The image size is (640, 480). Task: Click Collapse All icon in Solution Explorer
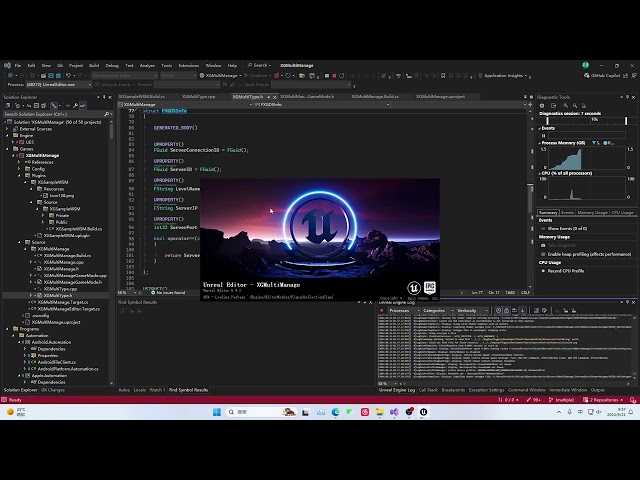[x=36, y=105]
